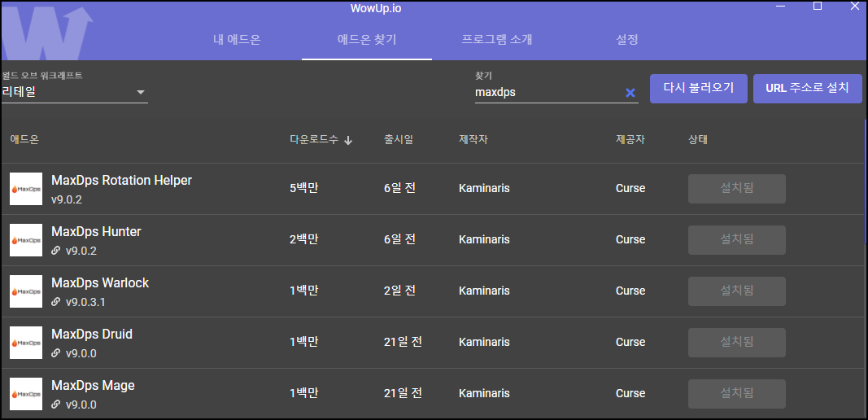This screenshot has width=868, height=420.
Task: Click 설치됨 button for MaxDps Mage
Action: [737, 393]
